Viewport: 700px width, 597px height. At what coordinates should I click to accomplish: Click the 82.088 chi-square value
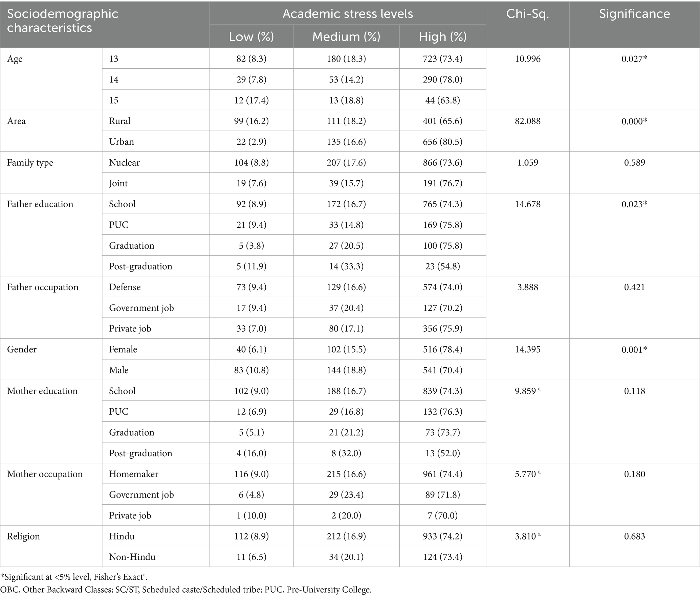(527, 121)
